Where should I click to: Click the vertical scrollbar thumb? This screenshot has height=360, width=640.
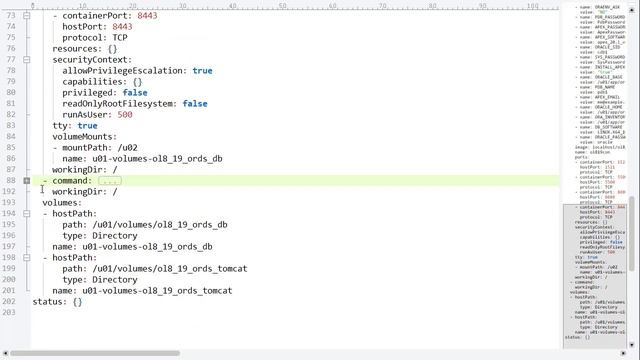click(632, 233)
